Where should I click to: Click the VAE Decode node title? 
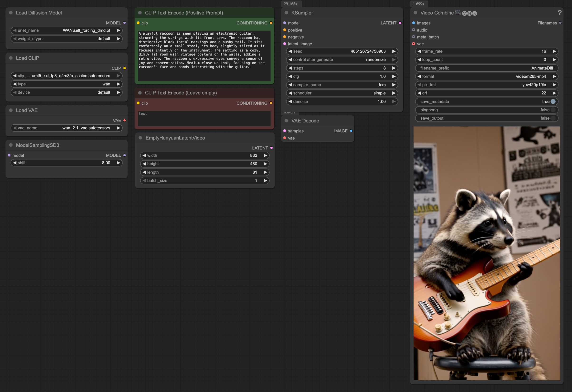(305, 121)
